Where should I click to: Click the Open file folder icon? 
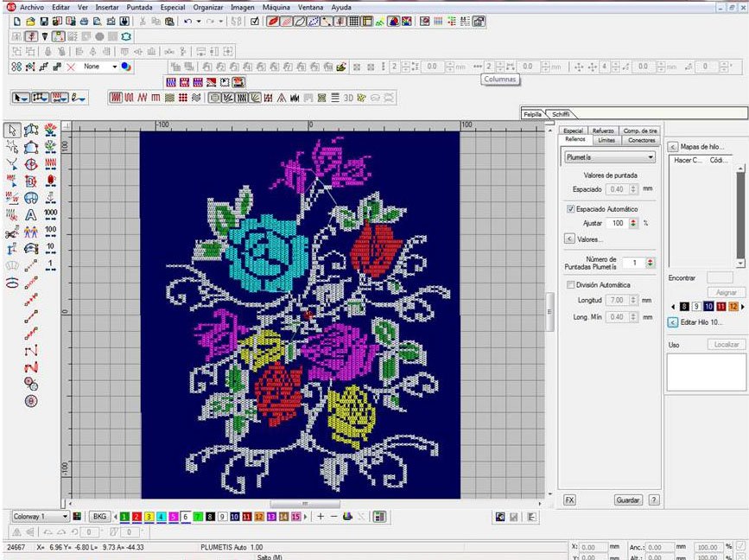[30, 22]
